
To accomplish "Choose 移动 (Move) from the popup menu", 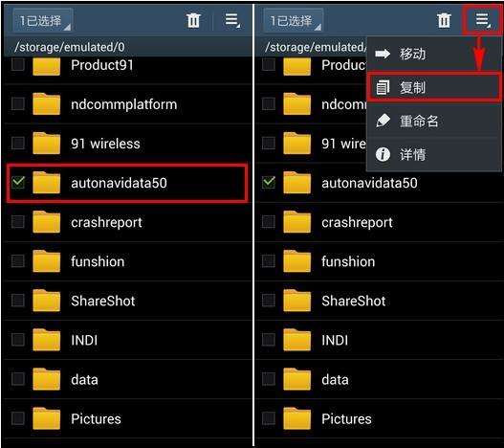I will tap(434, 54).
